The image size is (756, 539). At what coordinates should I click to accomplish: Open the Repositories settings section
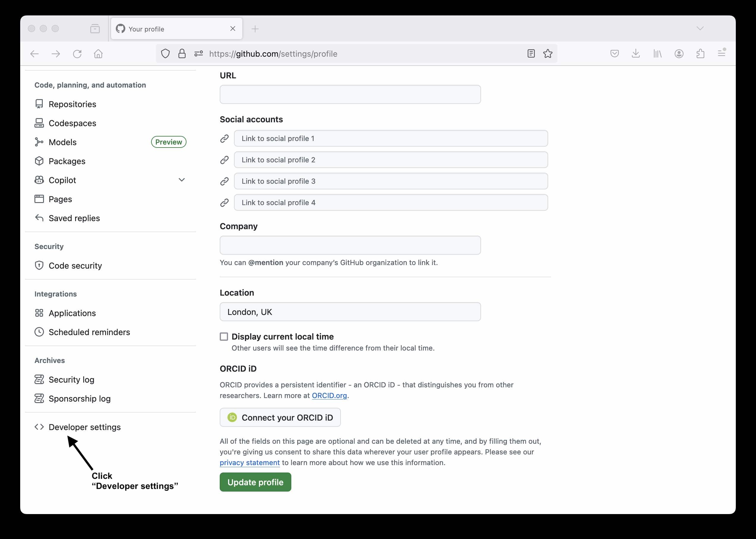tap(72, 104)
